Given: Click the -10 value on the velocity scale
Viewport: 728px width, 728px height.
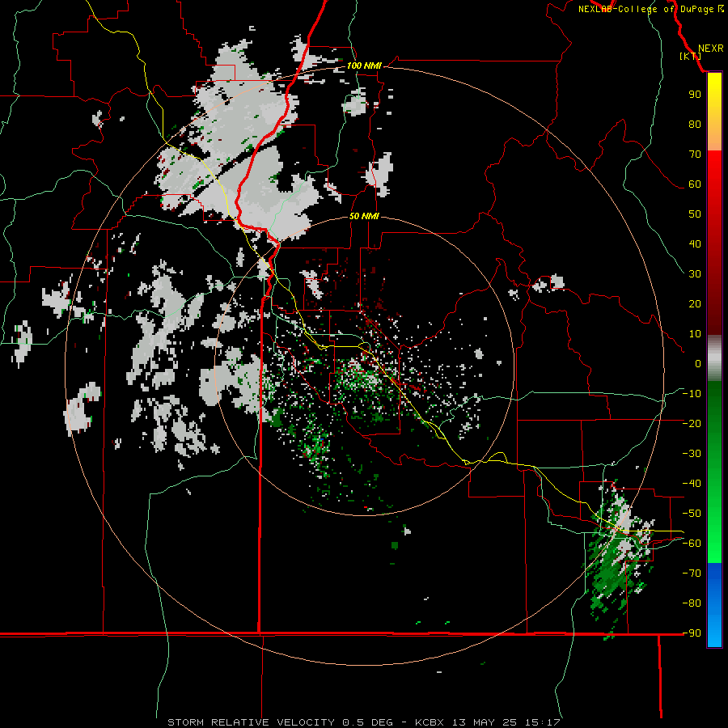Looking at the screenshot, I should pyautogui.click(x=692, y=394).
